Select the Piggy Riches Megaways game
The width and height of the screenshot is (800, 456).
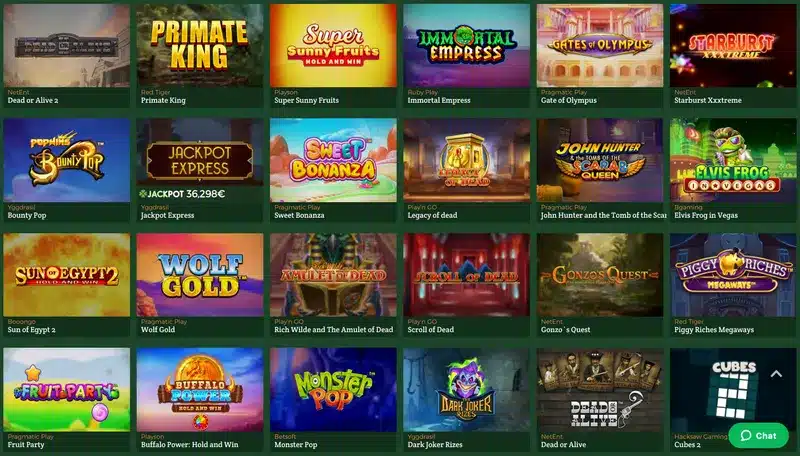(x=733, y=275)
